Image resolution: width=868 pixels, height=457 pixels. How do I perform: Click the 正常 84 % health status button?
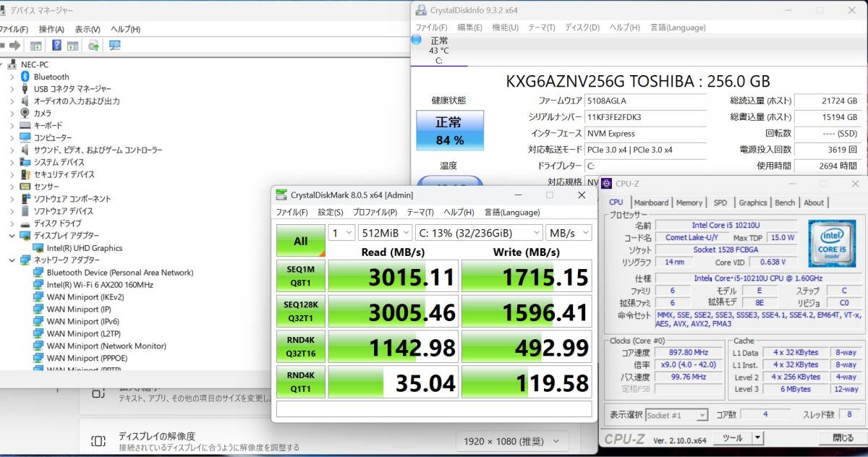click(450, 131)
